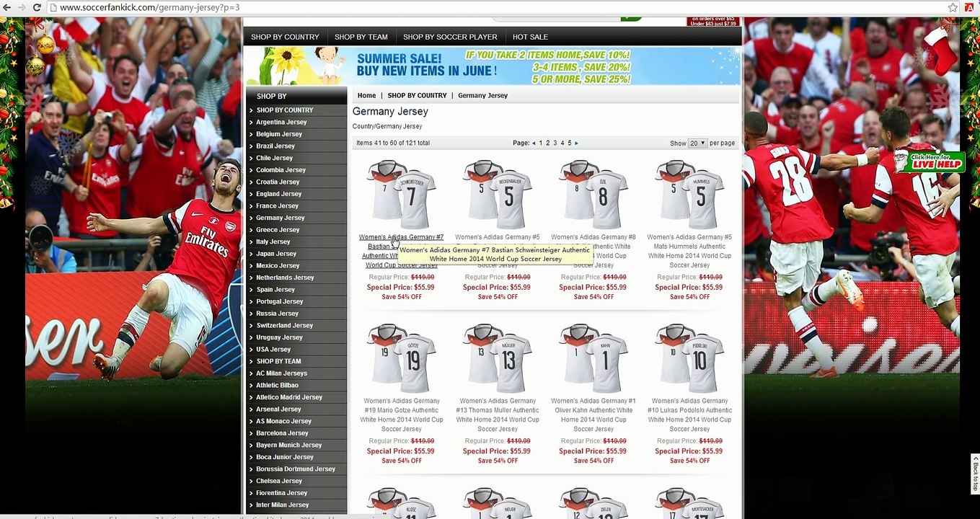Open the HOT SALE menu
980x519 pixels.
click(530, 37)
